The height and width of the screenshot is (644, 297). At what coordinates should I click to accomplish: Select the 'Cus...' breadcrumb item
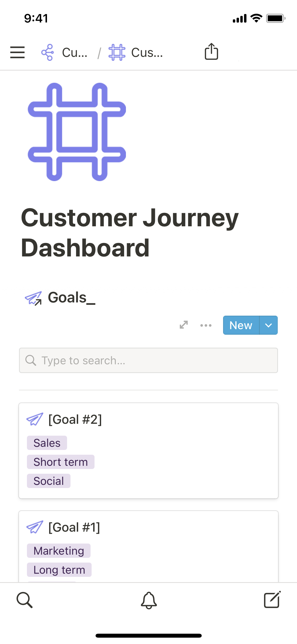point(136,52)
